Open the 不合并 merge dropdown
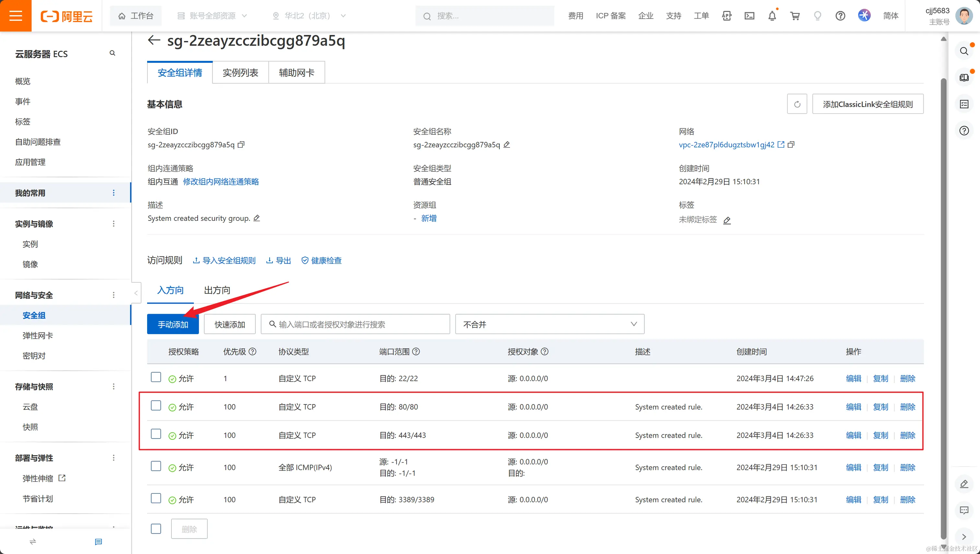 click(550, 324)
